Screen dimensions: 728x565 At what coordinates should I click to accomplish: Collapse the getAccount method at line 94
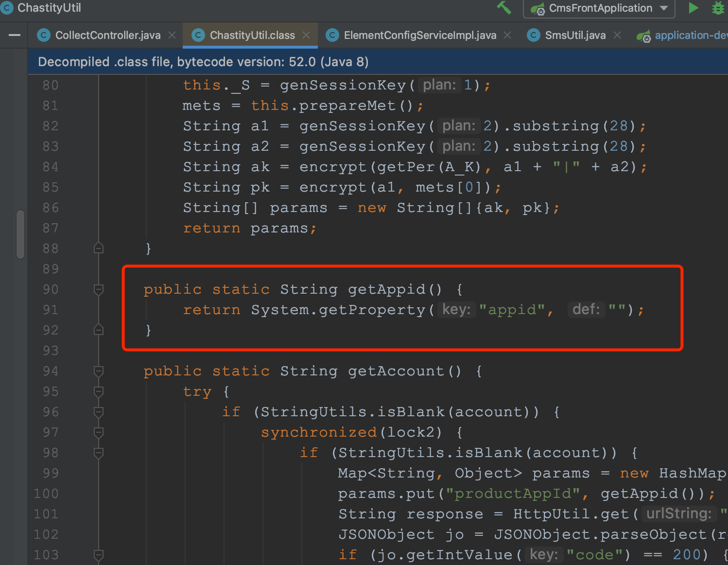[99, 371]
